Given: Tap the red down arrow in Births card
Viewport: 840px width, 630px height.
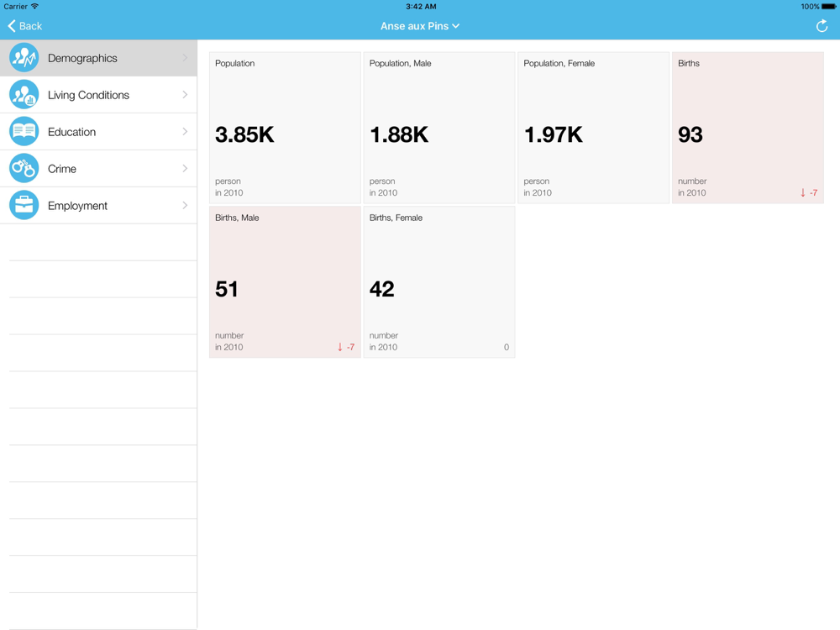Looking at the screenshot, I should [x=802, y=192].
